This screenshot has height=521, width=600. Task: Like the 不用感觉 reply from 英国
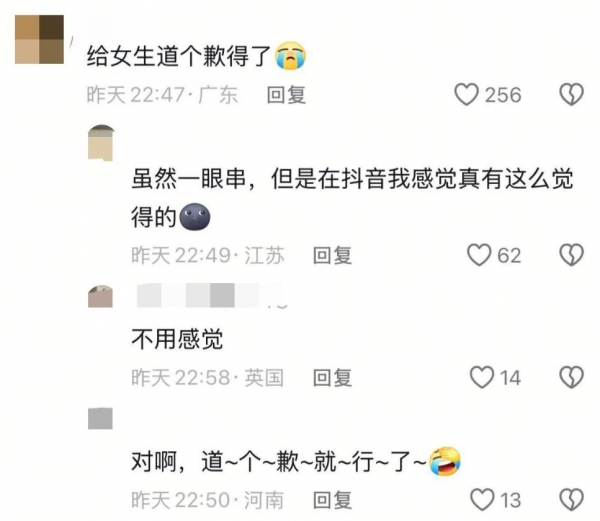click(x=482, y=378)
